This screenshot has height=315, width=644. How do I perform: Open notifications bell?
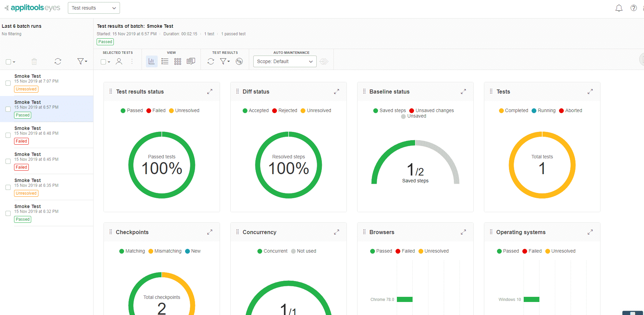619,8
